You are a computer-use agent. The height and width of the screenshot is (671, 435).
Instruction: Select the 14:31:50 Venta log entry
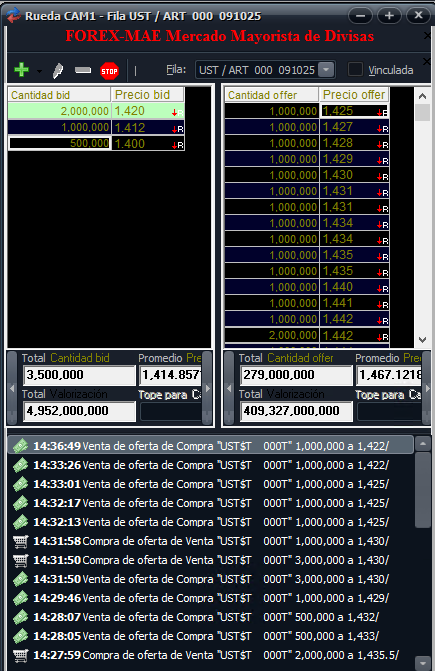point(211,579)
